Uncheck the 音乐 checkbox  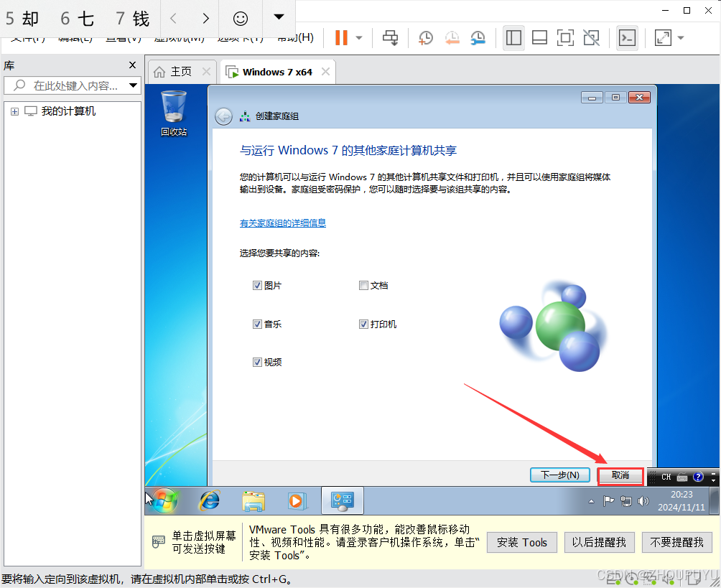(x=258, y=324)
